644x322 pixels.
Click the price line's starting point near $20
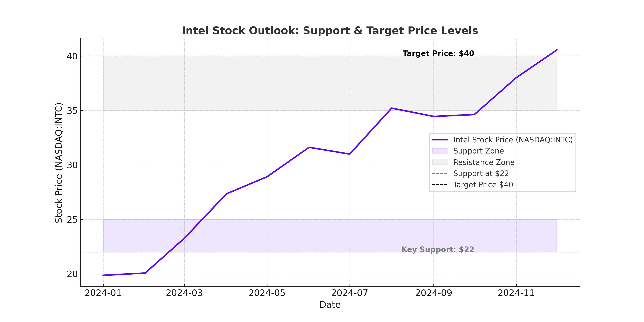[x=103, y=275]
